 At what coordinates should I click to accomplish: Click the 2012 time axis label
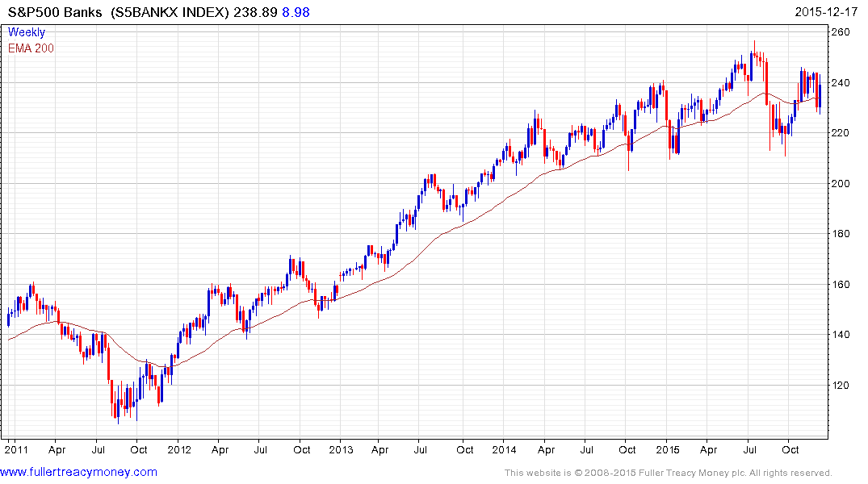coord(178,449)
